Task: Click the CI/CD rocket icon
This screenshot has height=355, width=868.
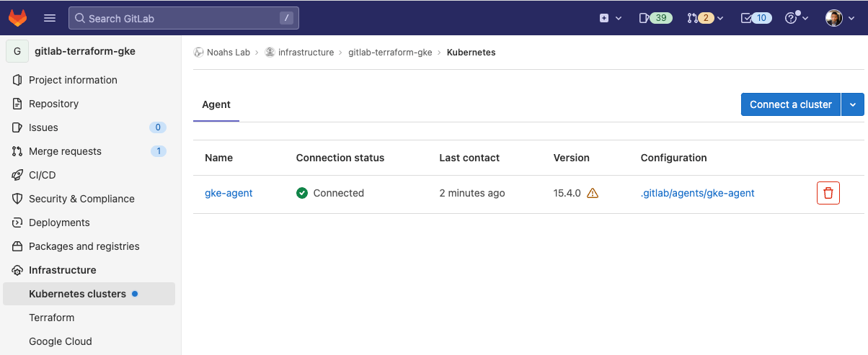Action: 17,175
